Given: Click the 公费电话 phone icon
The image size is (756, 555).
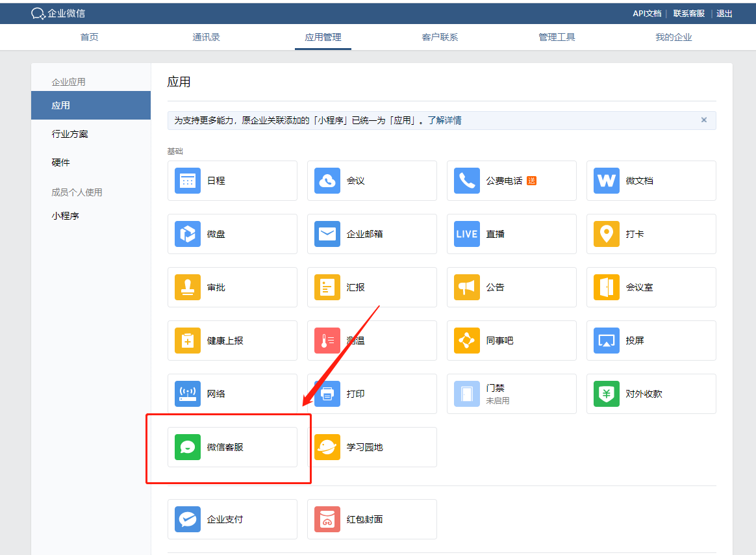Looking at the screenshot, I should tap(467, 181).
